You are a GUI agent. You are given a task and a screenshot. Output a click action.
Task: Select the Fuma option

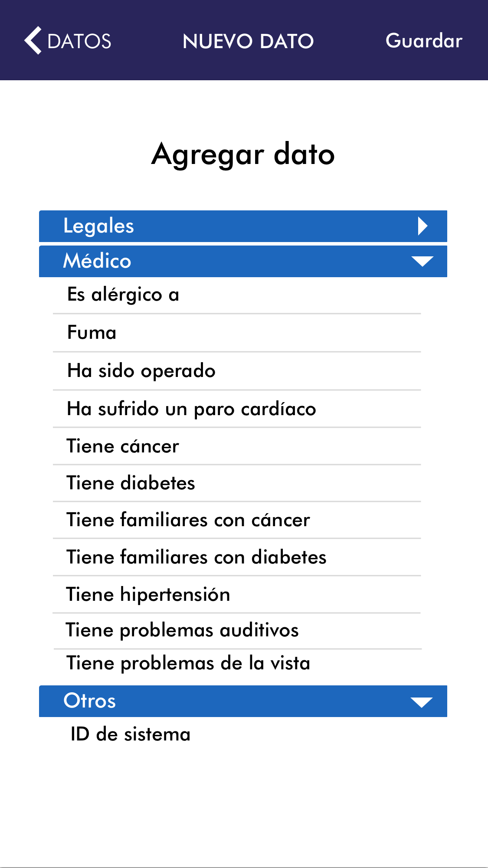tap(92, 333)
